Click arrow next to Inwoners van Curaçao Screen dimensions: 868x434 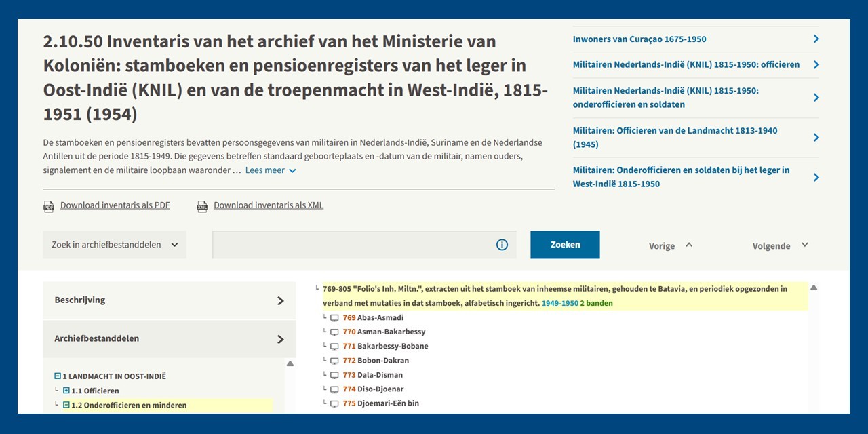816,39
